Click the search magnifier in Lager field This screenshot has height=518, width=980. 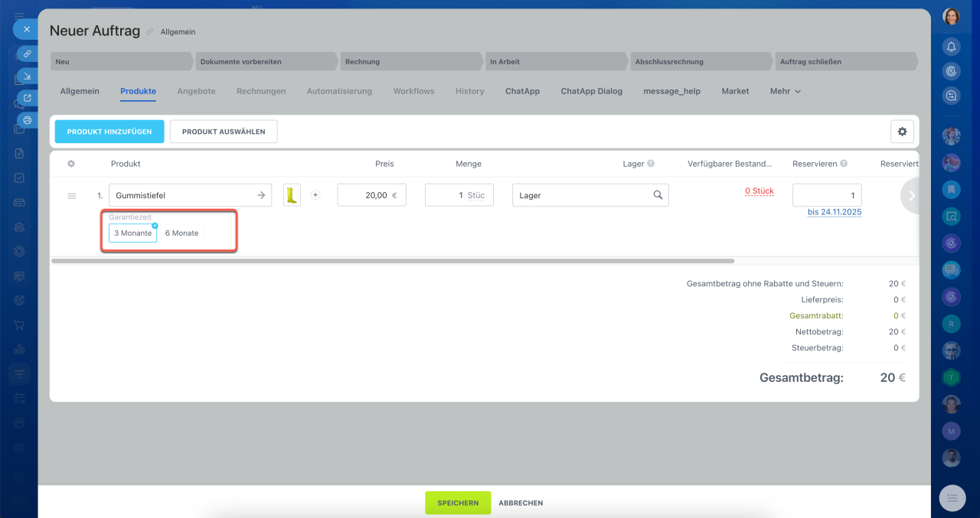pos(658,195)
